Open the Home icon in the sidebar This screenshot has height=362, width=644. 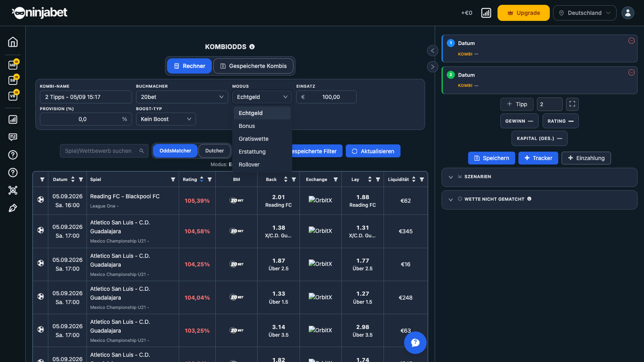(x=13, y=42)
